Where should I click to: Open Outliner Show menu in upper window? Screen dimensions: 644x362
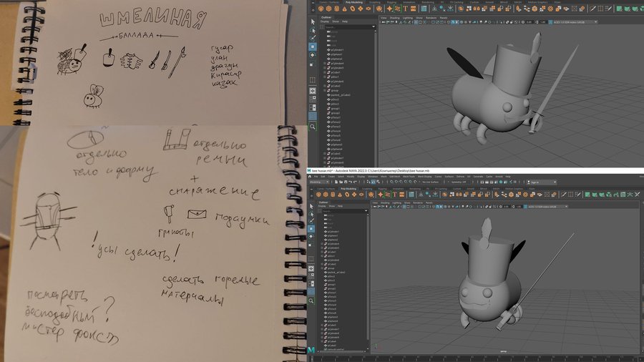336,21
